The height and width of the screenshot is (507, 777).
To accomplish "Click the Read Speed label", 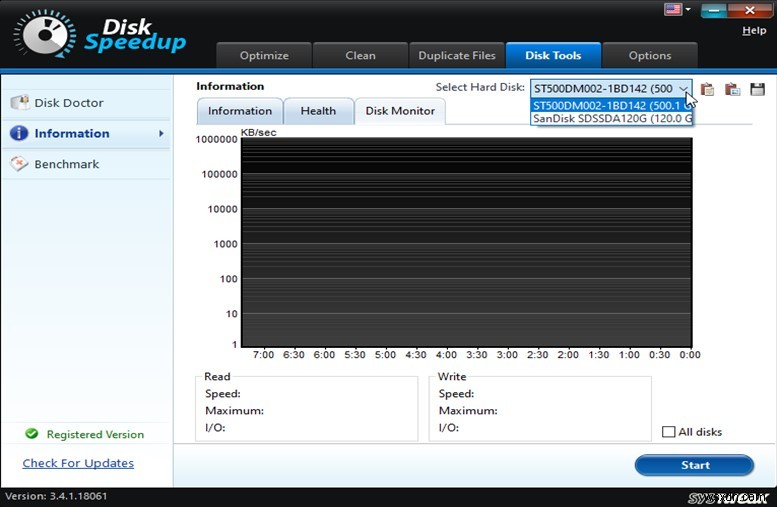I will pos(222,394).
